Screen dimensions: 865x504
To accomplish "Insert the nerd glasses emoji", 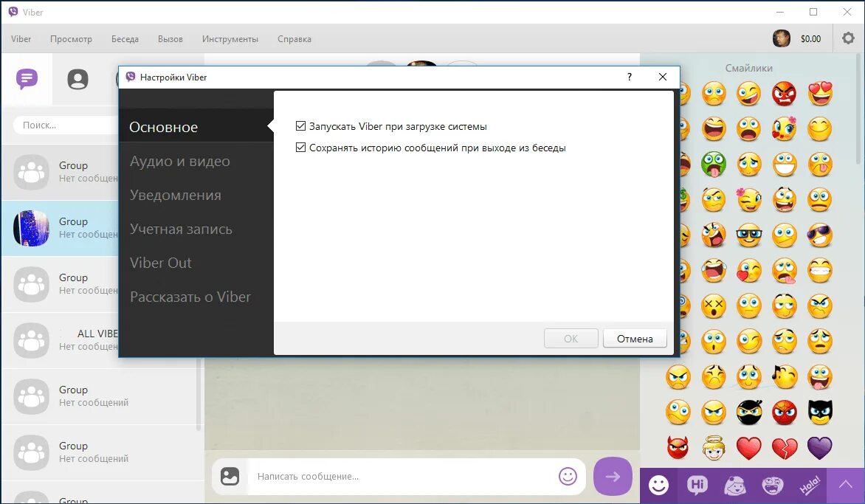I will (x=748, y=235).
